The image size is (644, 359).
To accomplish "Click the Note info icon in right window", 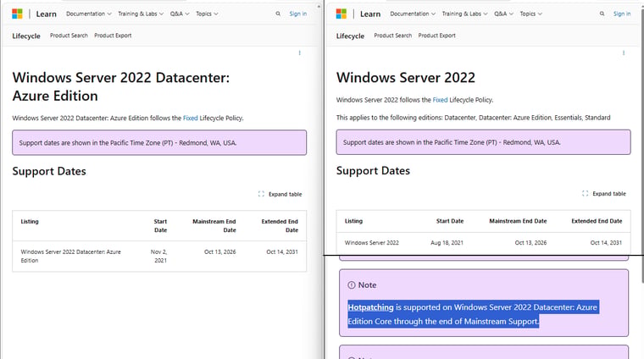I will (x=352, y=285).
